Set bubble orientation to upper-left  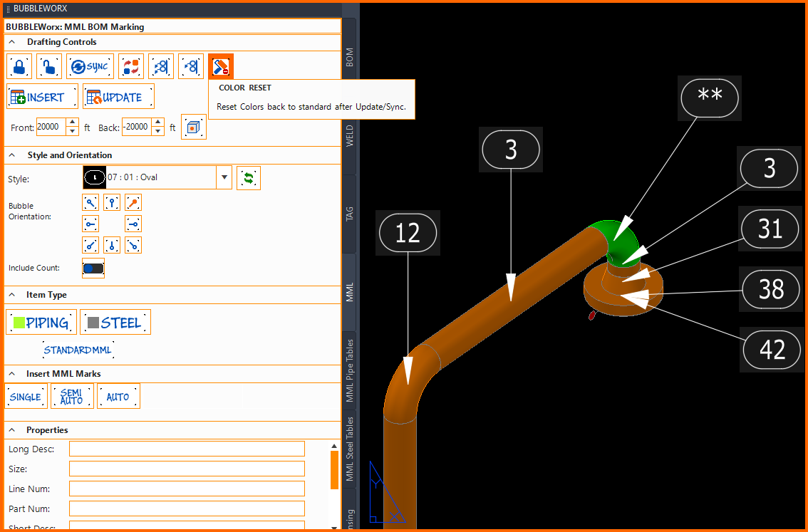pyautogui.click(x=90, y=202)
